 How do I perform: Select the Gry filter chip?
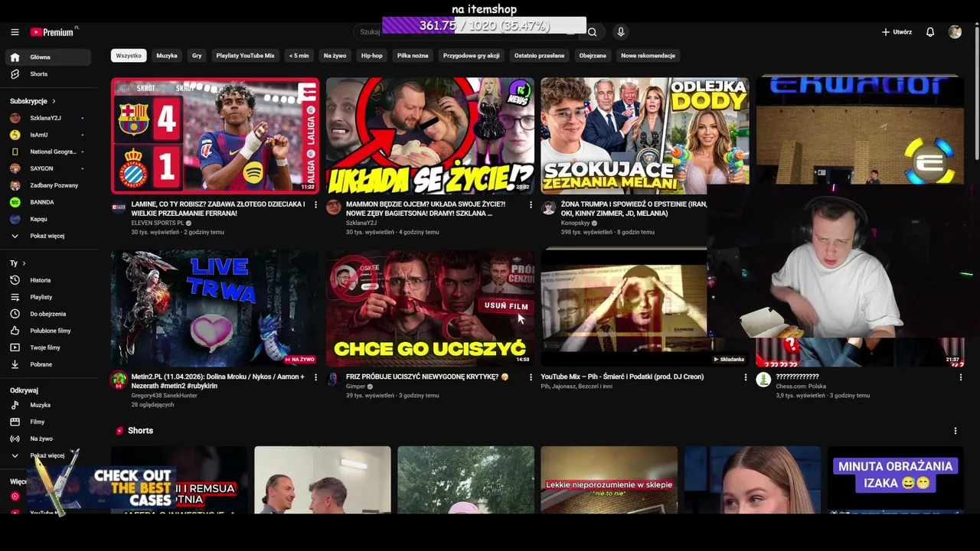pyautogui.click(x=197, y=56)
